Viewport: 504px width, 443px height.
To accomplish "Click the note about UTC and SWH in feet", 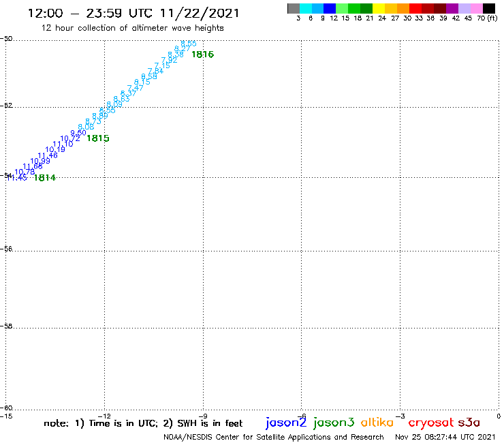I will (x=143, y=423).
